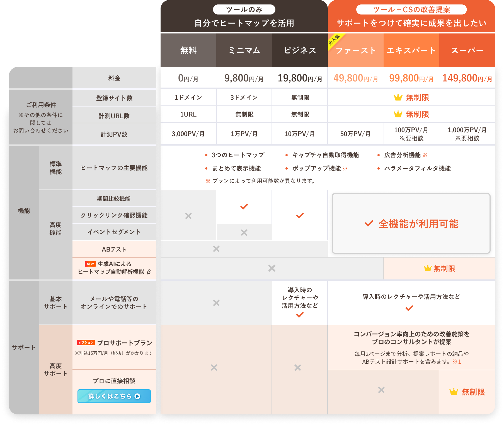The height and width of the screenshot is (425, 504).
Task: Click the 3つのヒートマップ bullet
Action: click(235, 155)
